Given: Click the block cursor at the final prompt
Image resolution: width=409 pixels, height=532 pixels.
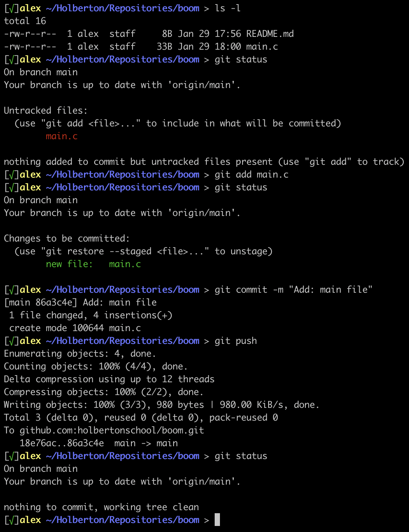Looking at the screenshot, I should point(217,520).
